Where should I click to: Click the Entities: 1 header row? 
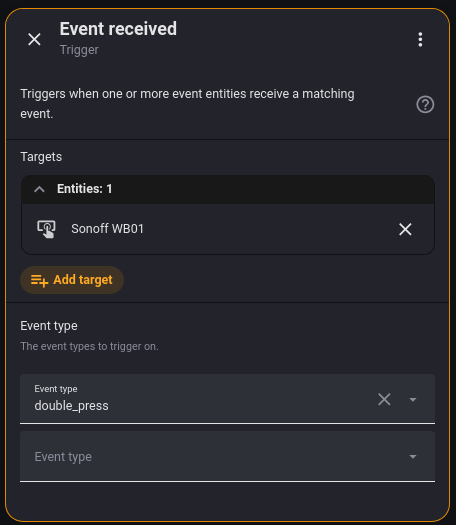(x=228, y=189)
